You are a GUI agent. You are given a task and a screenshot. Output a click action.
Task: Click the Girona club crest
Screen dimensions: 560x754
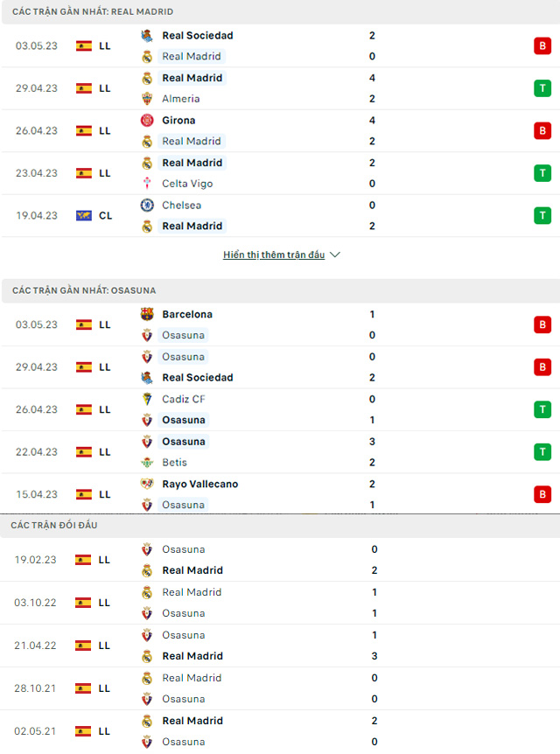(147, 120)
